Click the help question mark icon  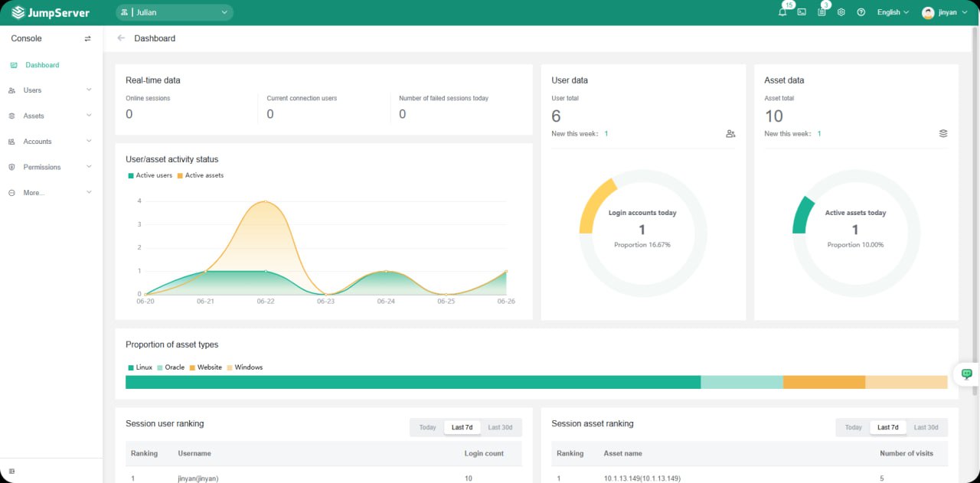tap(861, 12)
